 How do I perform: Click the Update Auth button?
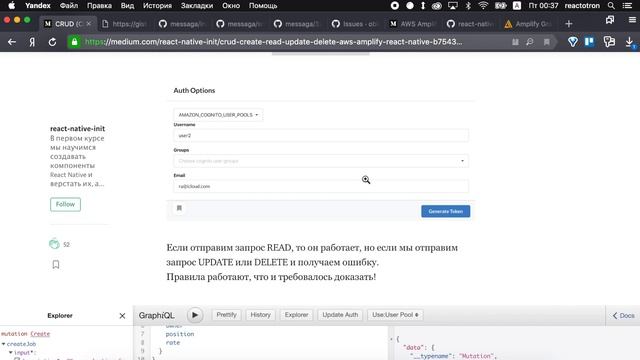pyautogui.click(x=340, y=315)
